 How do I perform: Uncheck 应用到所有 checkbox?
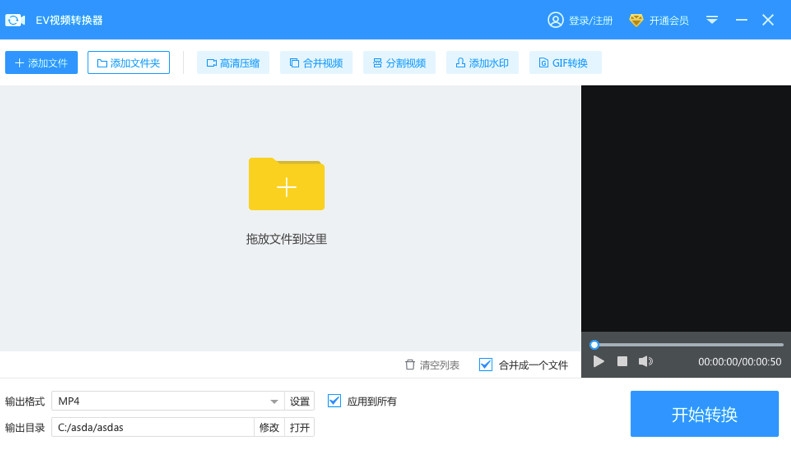click(x=334, y=401)
